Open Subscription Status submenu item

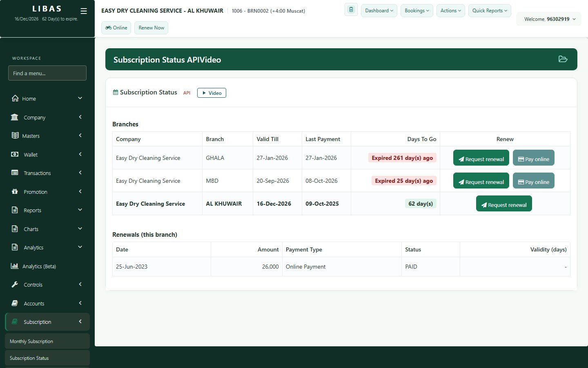47,358
